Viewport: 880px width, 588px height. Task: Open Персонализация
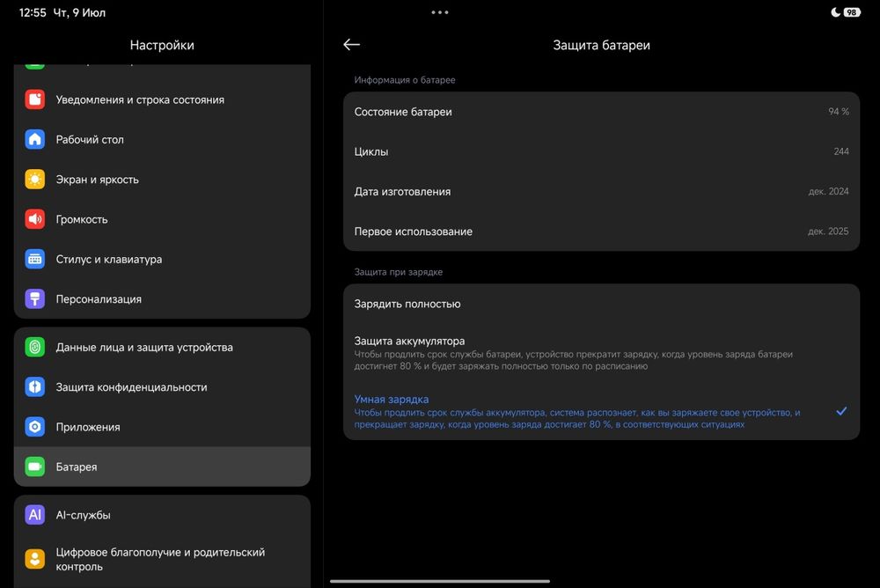[162, 298]
